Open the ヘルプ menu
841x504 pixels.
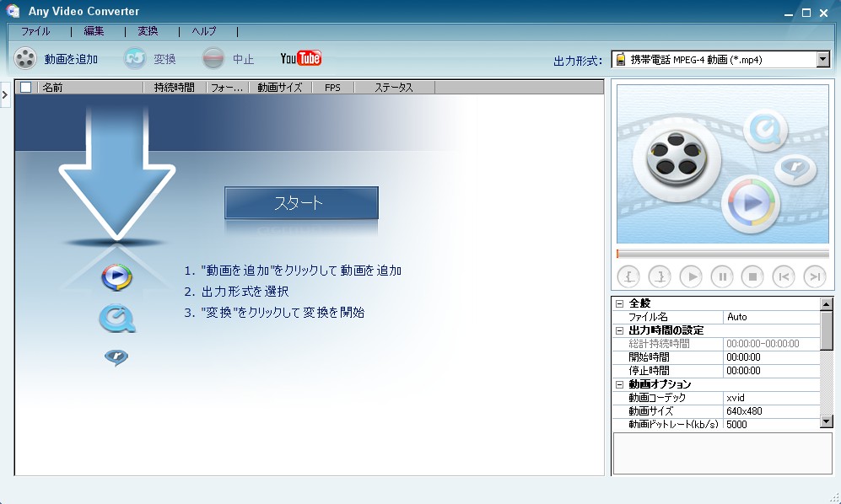(x=204, y=31)
